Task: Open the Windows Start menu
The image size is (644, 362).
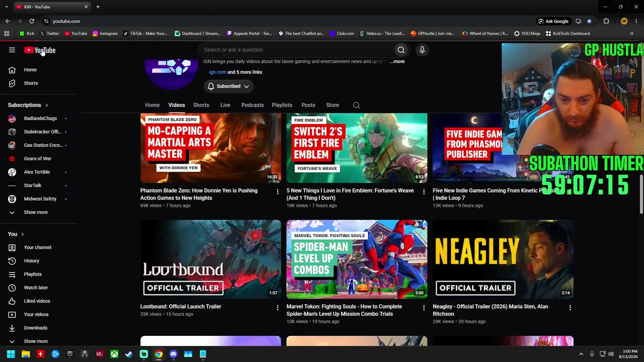Action: click(x=11, y=354)
